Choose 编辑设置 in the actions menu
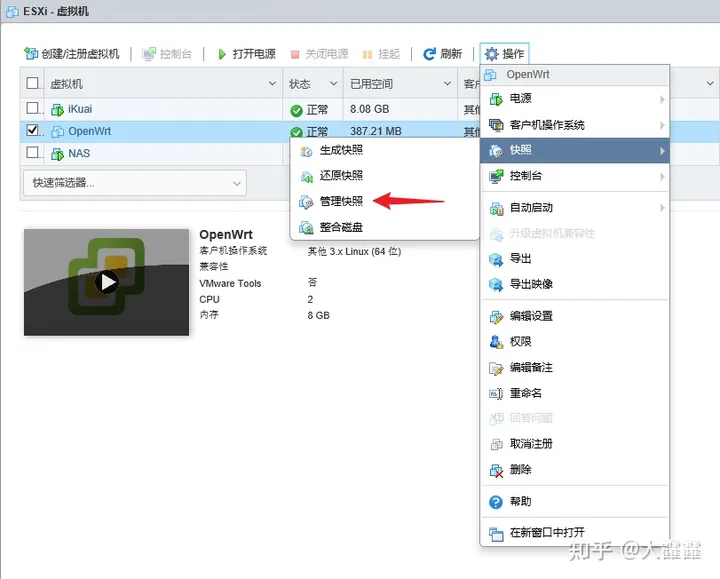The height and width of the screenshot is (579, 720). (530, 316)
